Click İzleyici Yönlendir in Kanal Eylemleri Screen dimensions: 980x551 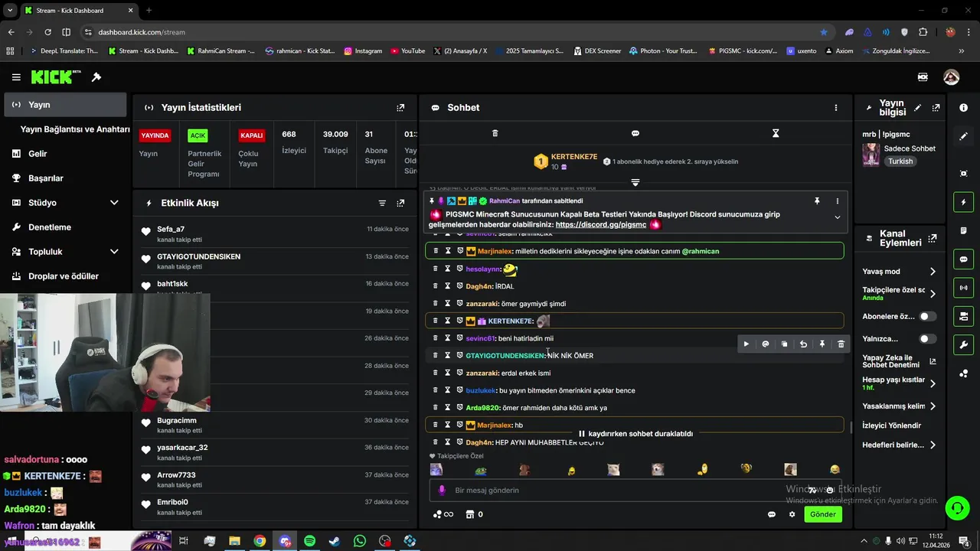[x=891, y=425]
